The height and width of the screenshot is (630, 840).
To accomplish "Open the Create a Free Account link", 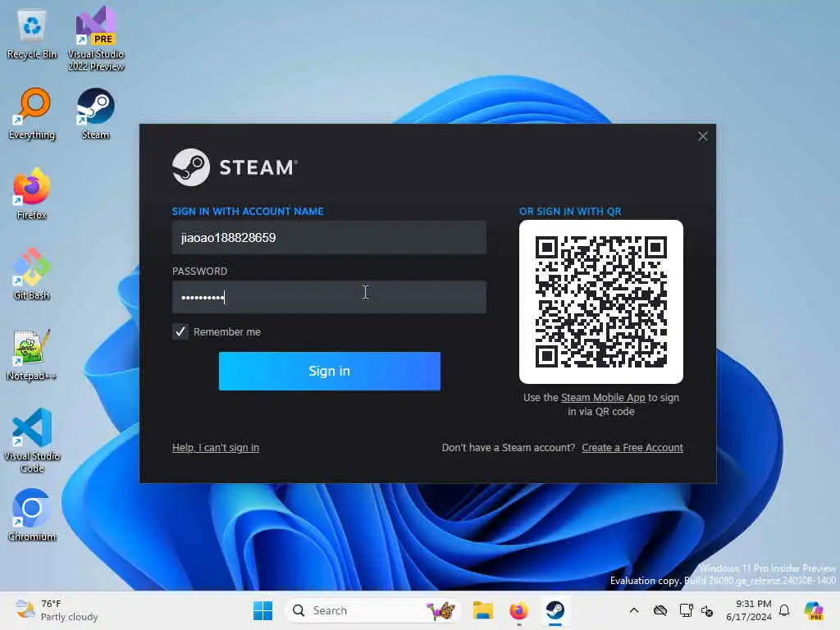I will coord(632,447).
